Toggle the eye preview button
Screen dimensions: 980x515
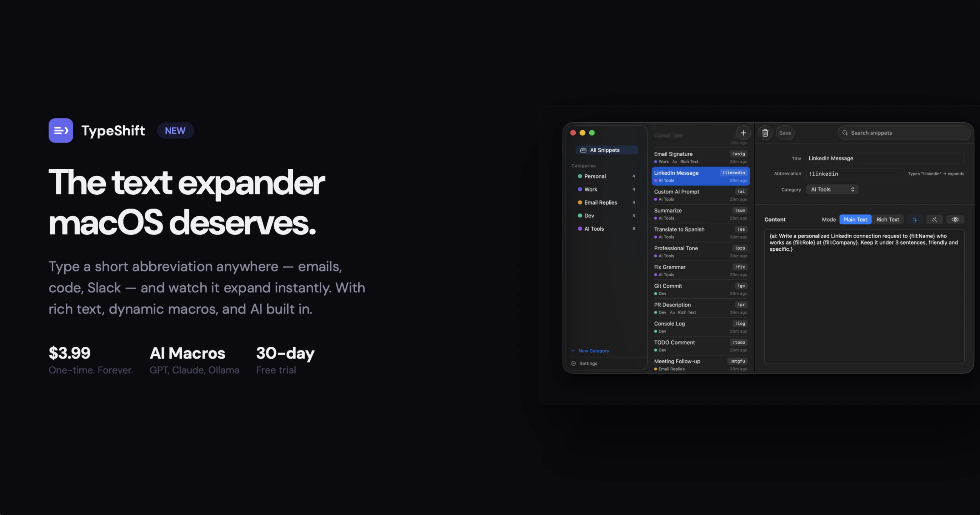coord(955,220)
